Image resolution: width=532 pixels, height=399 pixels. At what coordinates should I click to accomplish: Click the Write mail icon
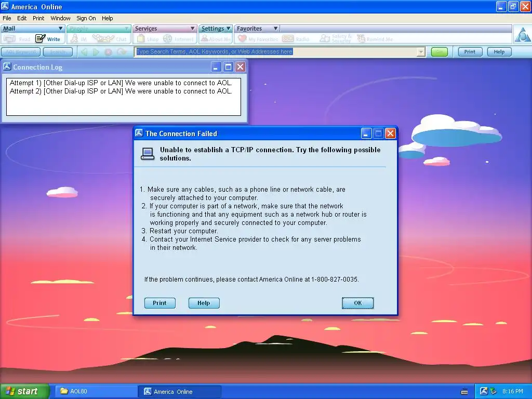pyautogui.click(x=41, y=38)
